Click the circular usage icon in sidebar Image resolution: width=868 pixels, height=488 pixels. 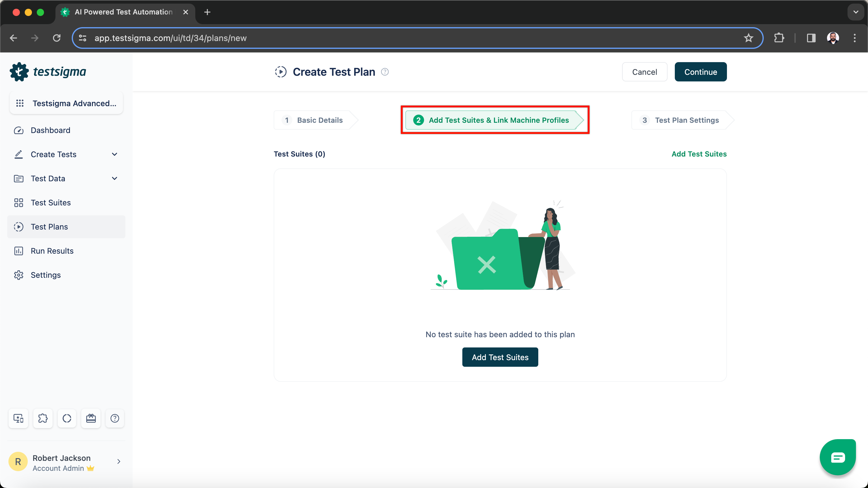point(67,418)
